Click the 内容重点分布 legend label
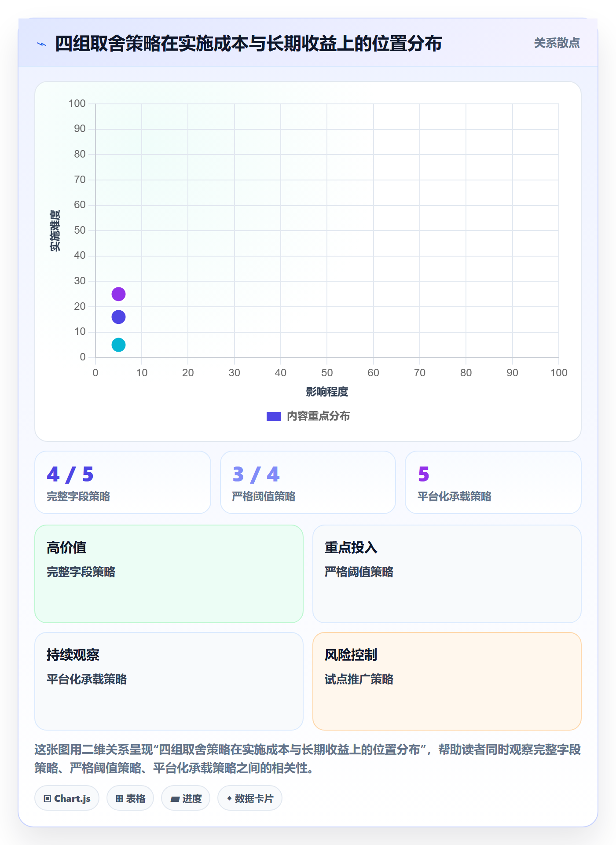 pos(319,416)
